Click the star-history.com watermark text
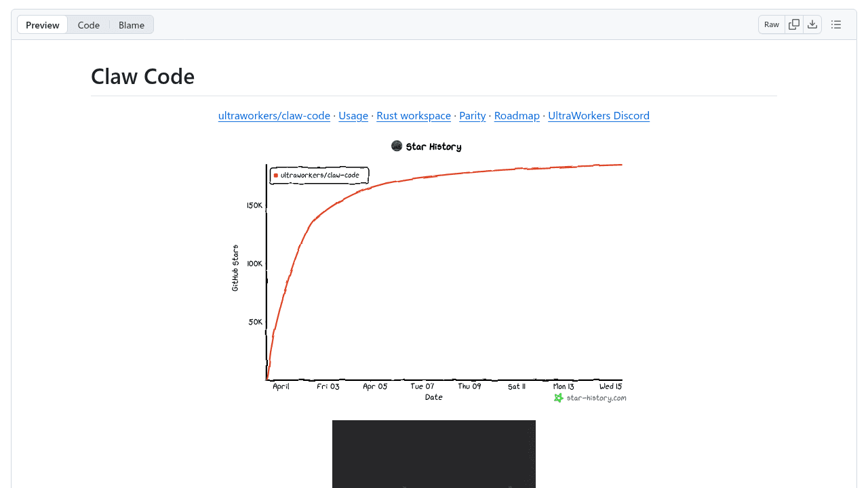868x488 pixels. coord(596,398)
